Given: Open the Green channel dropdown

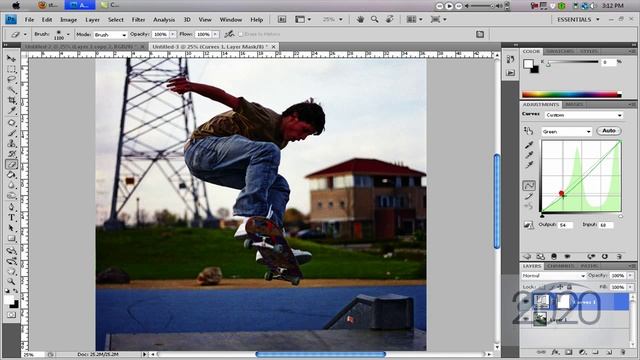Looking at the screenshot, I should pyautogui.click(x=567, y=131).
